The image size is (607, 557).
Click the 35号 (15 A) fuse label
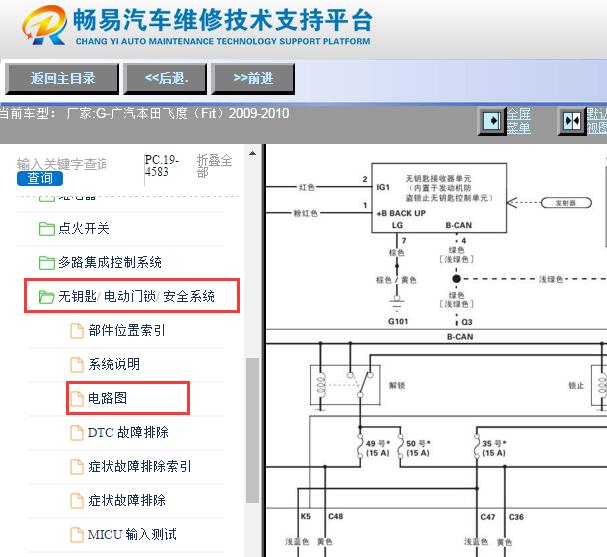coord(494,448)
